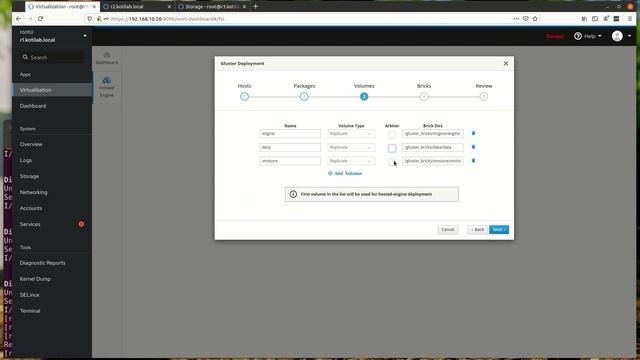Open Volume Type dropdown for vmstore
Image resolution: width=640 pixels, height=360 pixels.
click(x=351, y=161)
